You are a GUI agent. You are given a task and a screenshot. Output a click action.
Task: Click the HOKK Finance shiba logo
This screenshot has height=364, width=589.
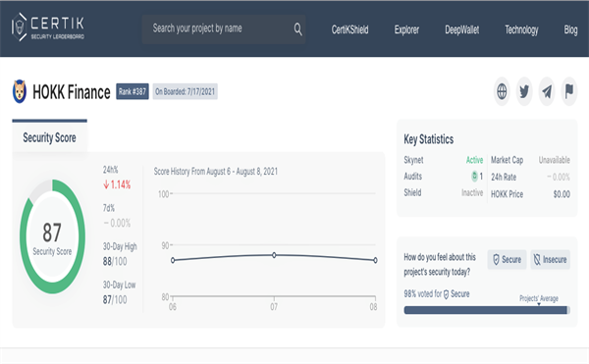click(20, 91)
